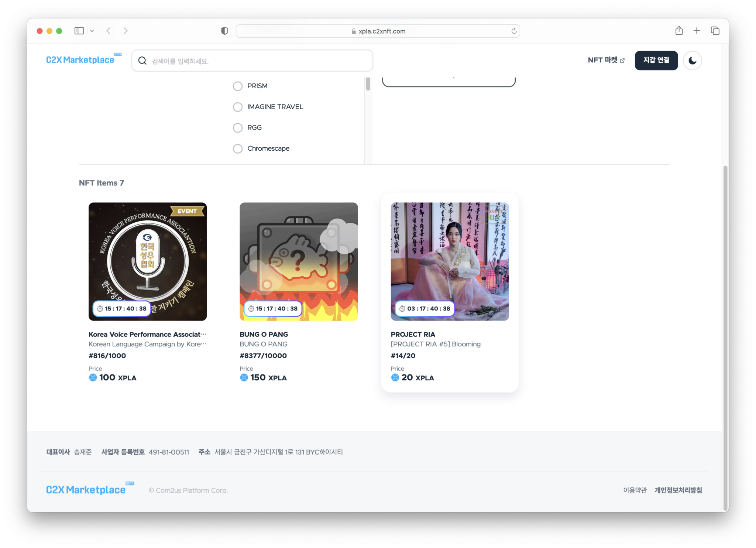Click the search magnifier icon

point(142,61)
